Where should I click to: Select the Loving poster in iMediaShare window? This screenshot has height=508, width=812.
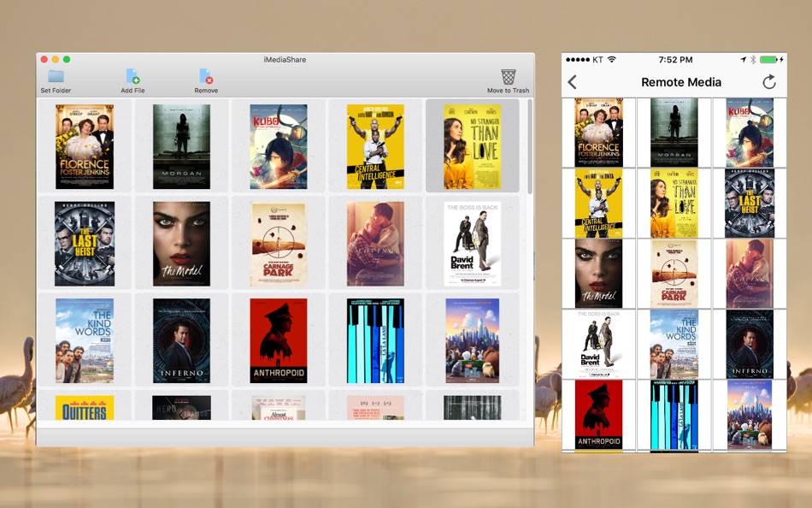(x=375, y=244)
